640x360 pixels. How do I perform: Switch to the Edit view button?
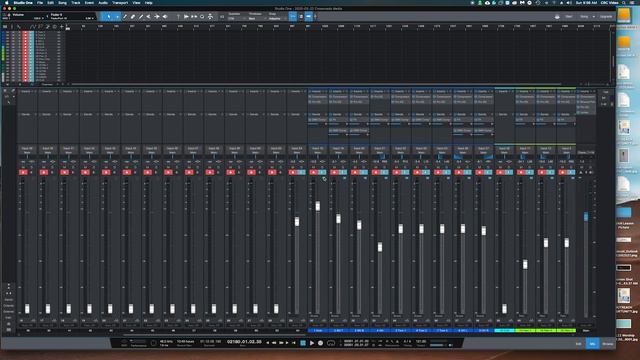[578, 344]
